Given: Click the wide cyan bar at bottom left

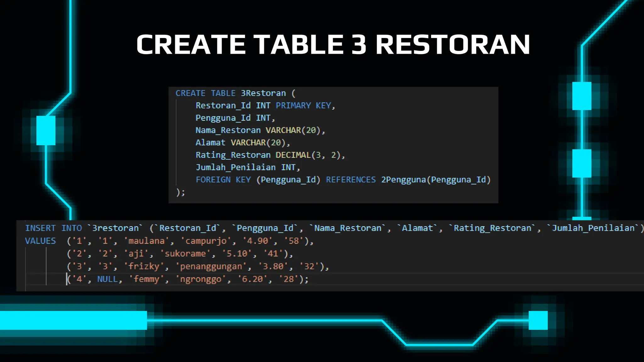Looking at the screenshot, I should (73, 320).
